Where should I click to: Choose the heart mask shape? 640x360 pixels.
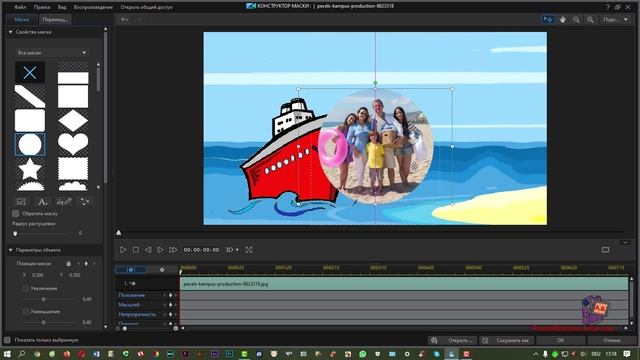click(x=73, y=144)
